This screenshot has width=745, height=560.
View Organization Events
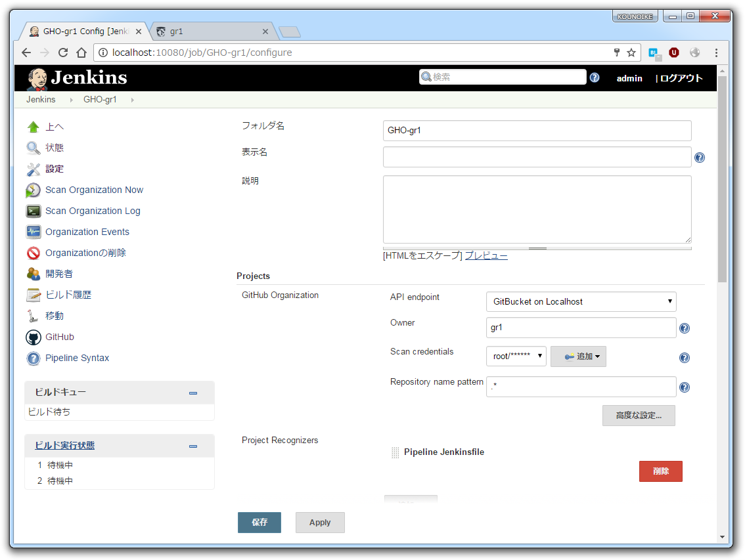click(x=87, y=232)
